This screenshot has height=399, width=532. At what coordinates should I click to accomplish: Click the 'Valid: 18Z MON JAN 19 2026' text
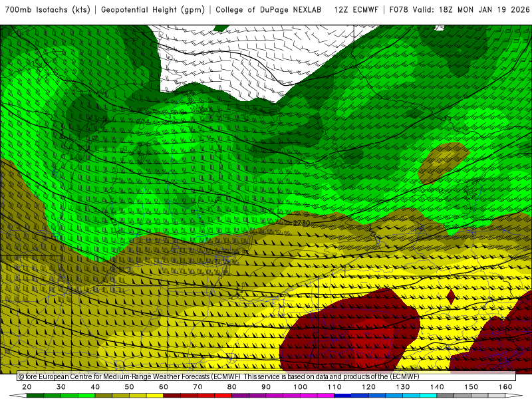[471, 10]
